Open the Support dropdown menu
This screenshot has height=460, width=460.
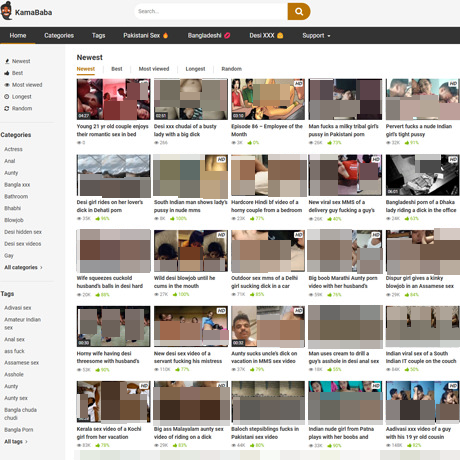tap(316, 35)
